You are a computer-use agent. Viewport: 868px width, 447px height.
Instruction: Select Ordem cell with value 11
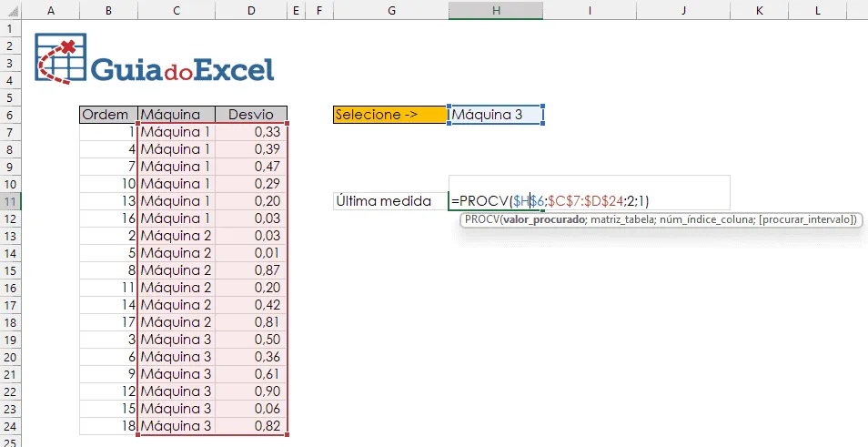click(108, 288)
